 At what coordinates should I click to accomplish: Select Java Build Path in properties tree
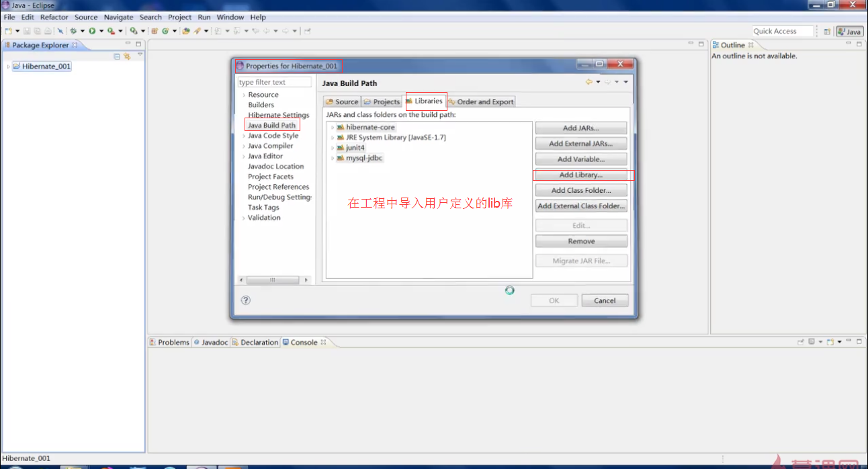[271, 125]
